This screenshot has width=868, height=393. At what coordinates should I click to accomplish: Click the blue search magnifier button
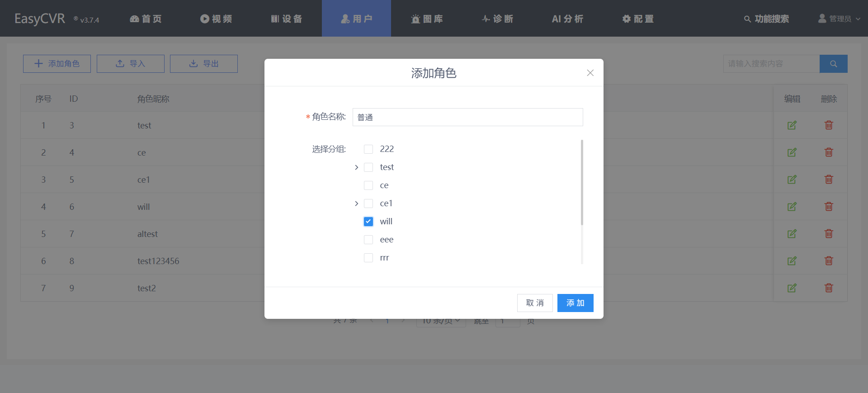pyautogui.click(x=833, y=64)
